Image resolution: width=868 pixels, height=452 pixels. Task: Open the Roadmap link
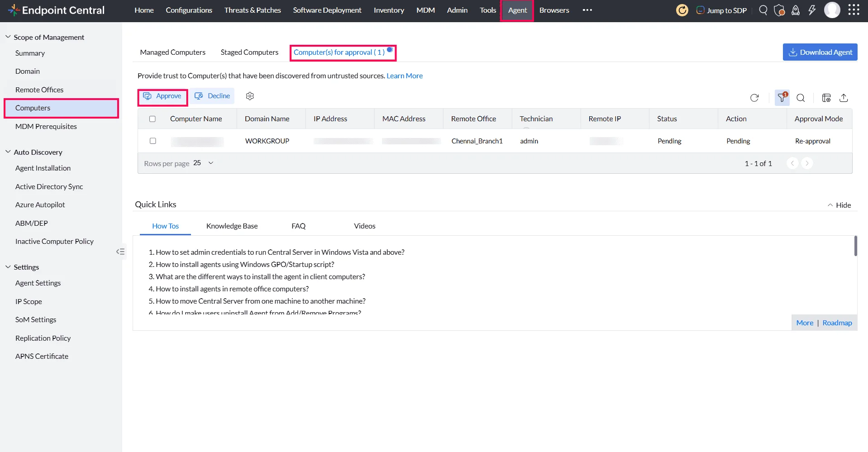point(837,323)
